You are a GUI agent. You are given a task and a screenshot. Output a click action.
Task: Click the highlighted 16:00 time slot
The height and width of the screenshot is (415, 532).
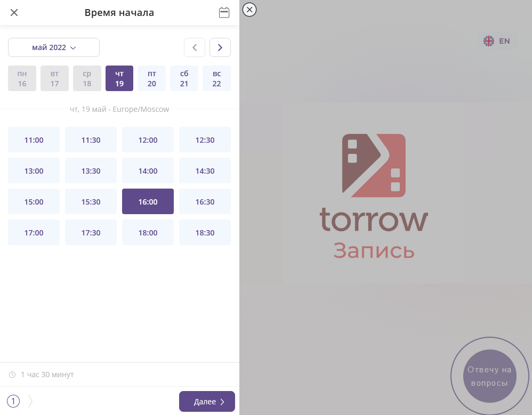coord(148,201)
